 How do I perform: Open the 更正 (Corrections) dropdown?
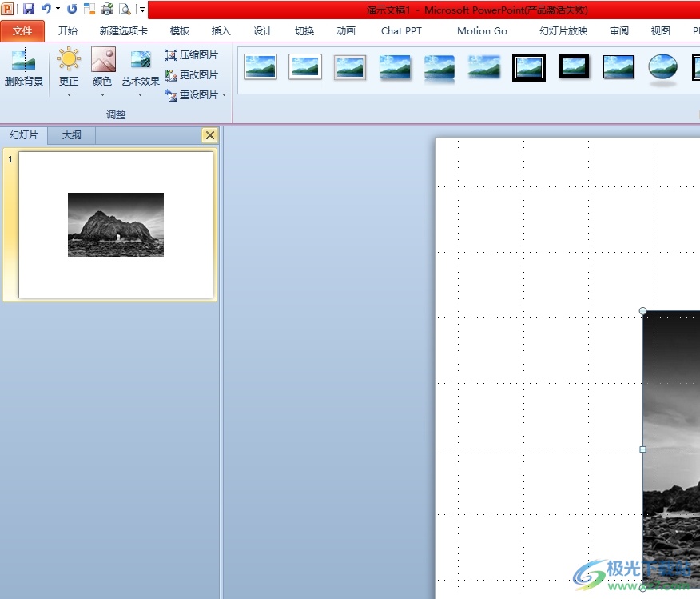point(69,72)
